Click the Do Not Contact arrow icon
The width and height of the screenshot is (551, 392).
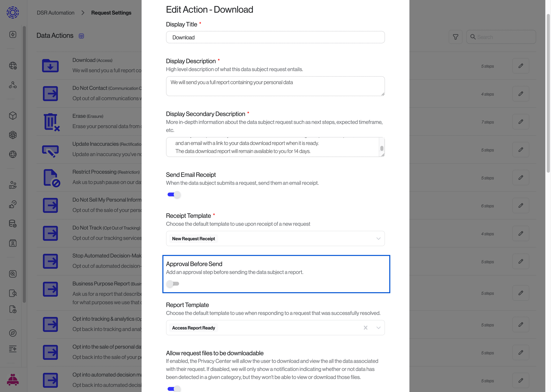tap(50, 94)
